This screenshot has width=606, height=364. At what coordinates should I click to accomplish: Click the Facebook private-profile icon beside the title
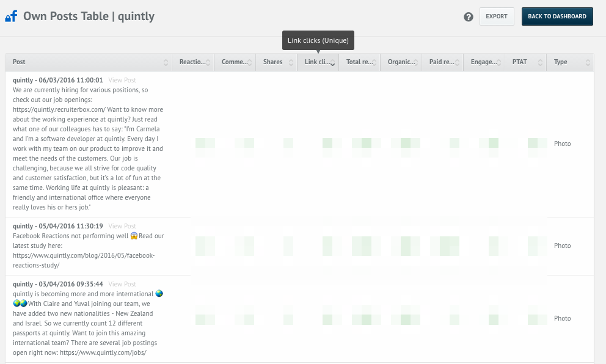(x=11, y=16)
